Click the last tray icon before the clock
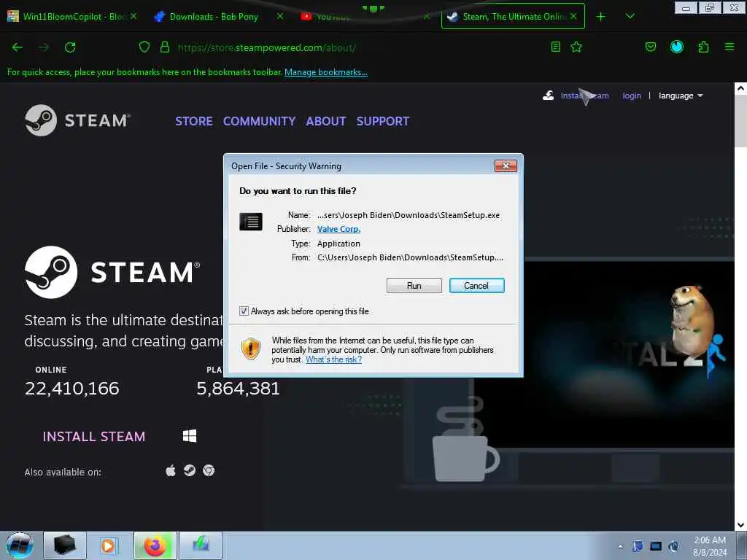747x560 pixels. click(673, 547)
